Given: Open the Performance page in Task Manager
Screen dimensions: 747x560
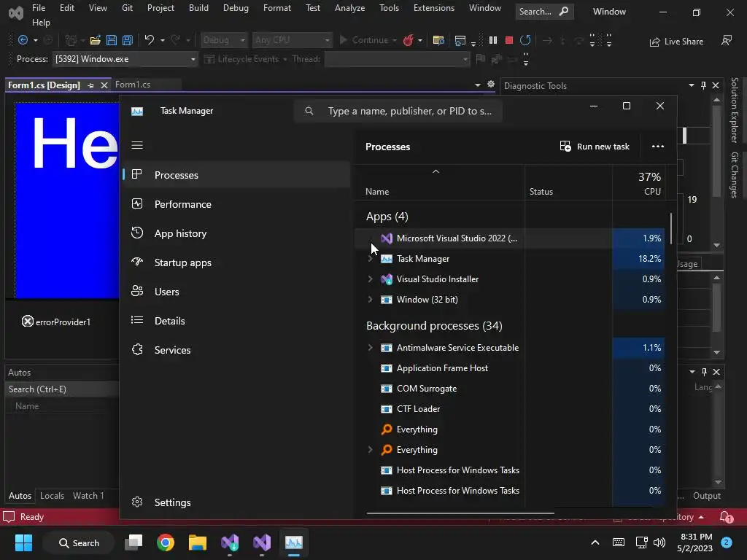Looking at the screenshot, I should (x=237, y=204).
